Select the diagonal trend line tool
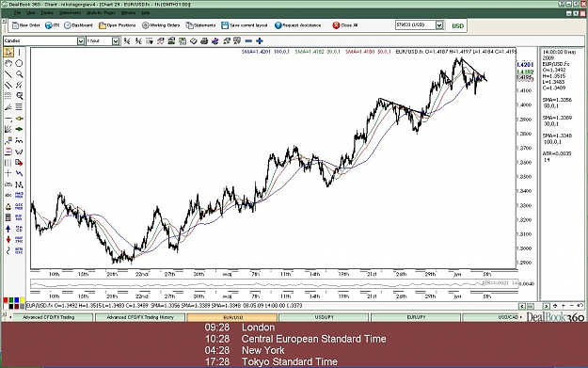This screenshot has height=368, width=588. [8, 74]
